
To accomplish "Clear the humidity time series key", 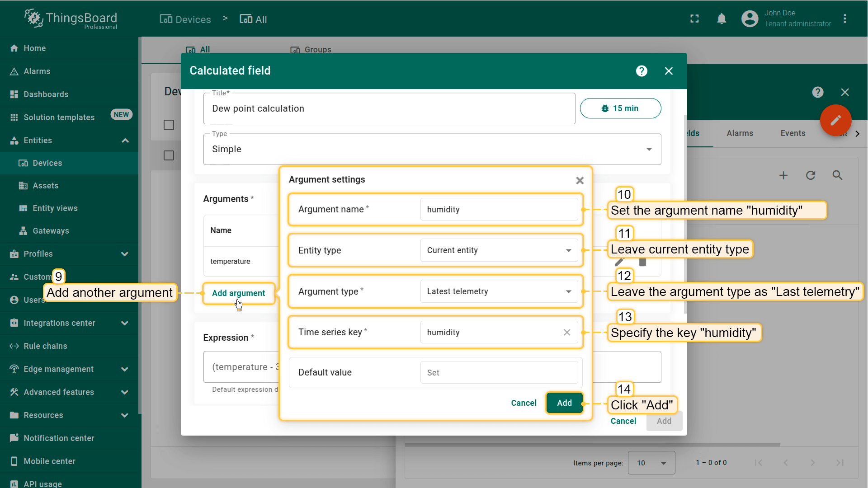I will click(x=567, y=333).
